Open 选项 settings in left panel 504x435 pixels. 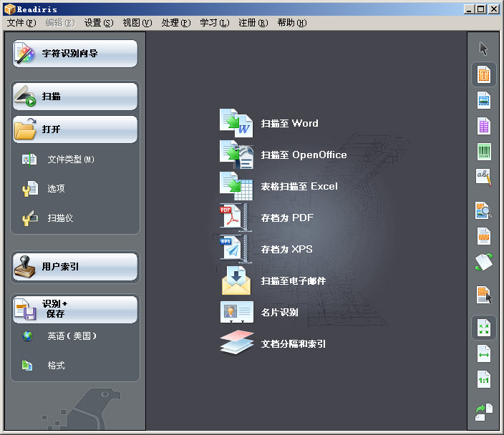(x=44, y=189)
